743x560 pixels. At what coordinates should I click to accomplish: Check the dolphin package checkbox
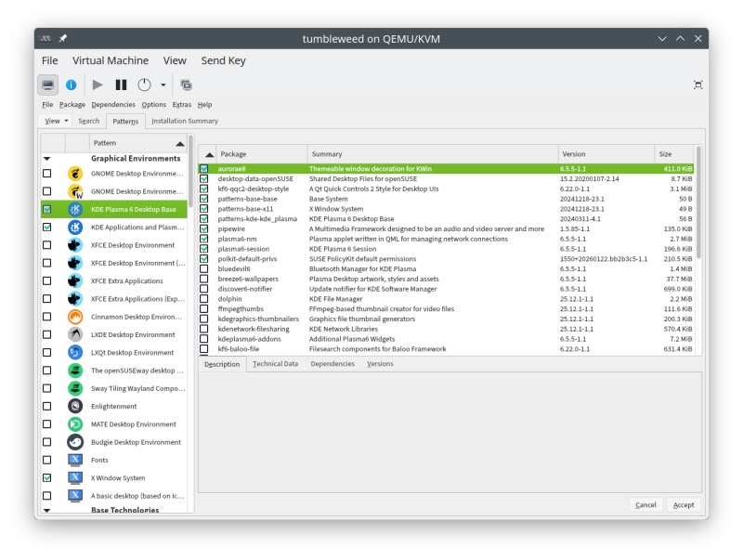click(203, 299)
